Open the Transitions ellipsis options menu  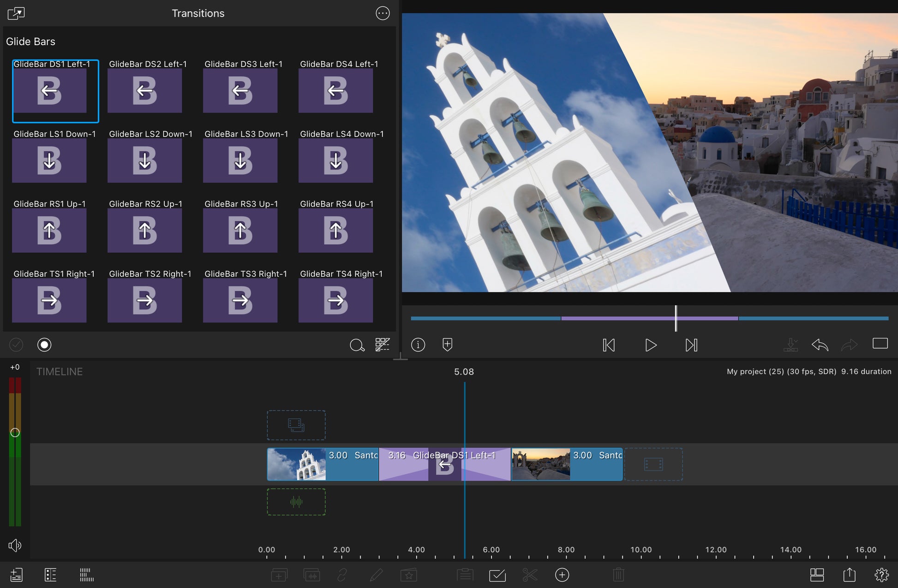[383, 13]
